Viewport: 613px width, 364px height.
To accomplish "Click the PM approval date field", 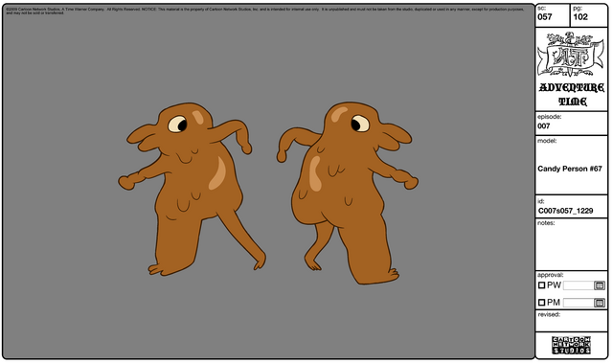I will [579, 303].
